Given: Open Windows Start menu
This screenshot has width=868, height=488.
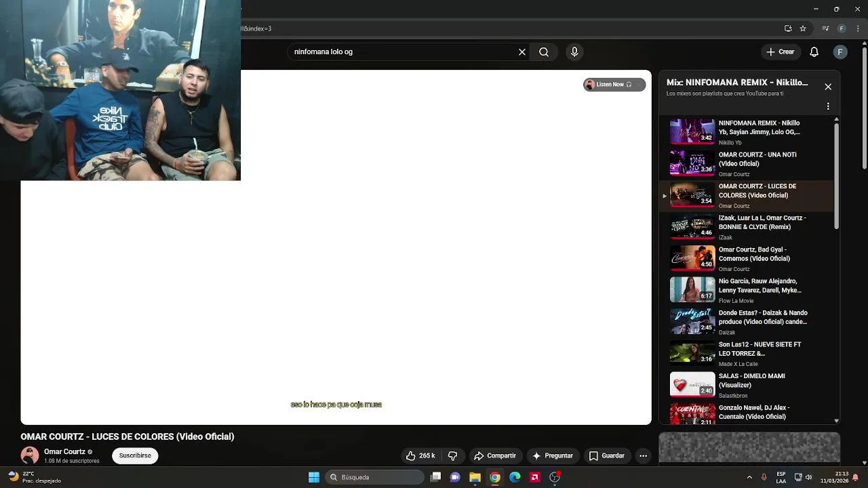Looking at the screenshot, I should coord(314,477).
